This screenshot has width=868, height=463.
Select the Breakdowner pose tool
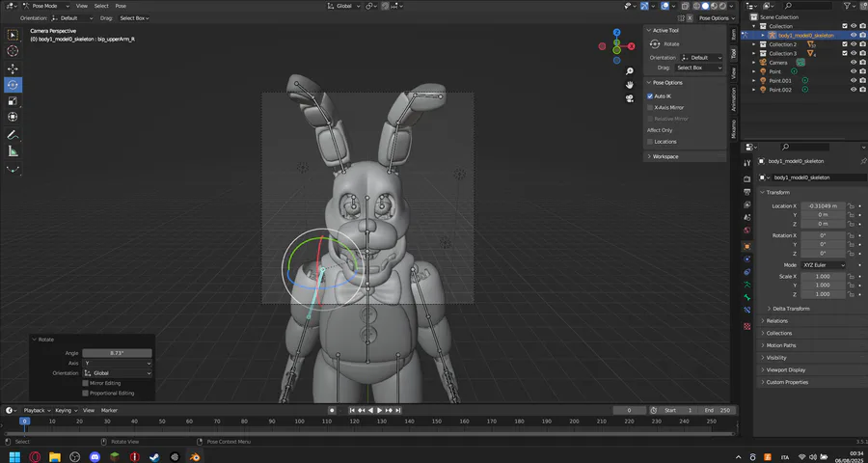coord(14,169)
